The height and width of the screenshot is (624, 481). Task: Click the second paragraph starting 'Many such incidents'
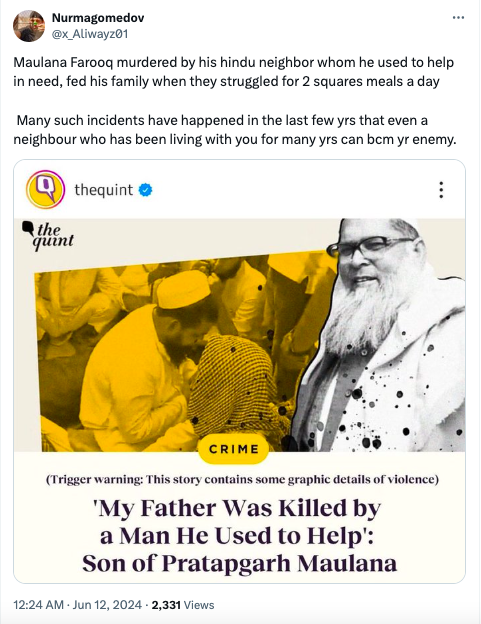[x=235, y=130]
